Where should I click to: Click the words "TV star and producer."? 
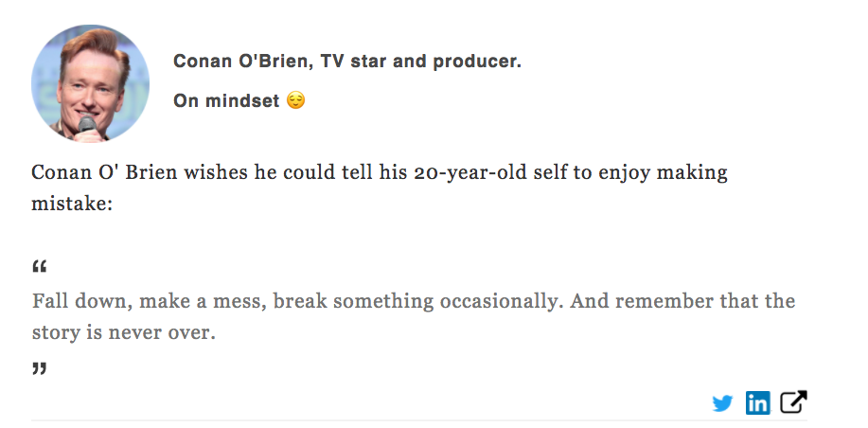pyautogui.click(x=420, y=61)
